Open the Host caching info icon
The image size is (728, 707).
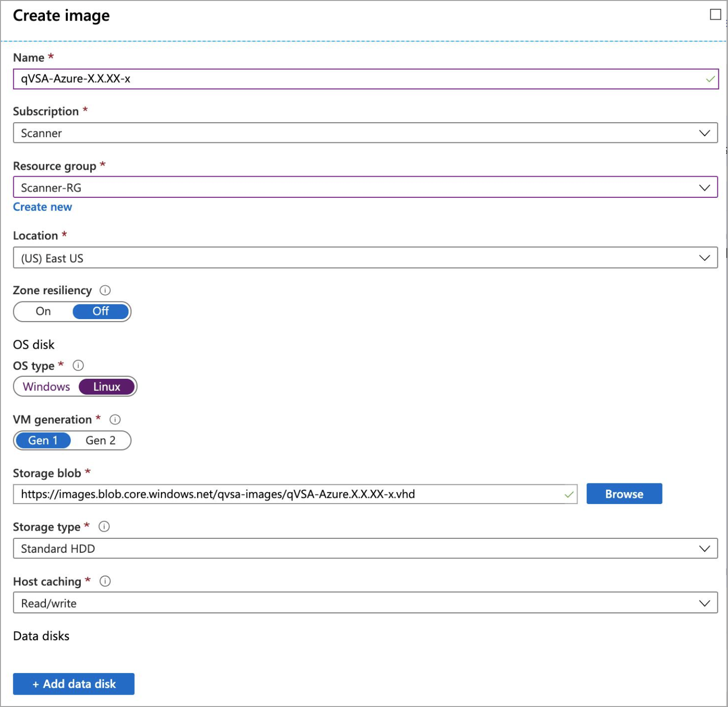click(x=106, y=581)
